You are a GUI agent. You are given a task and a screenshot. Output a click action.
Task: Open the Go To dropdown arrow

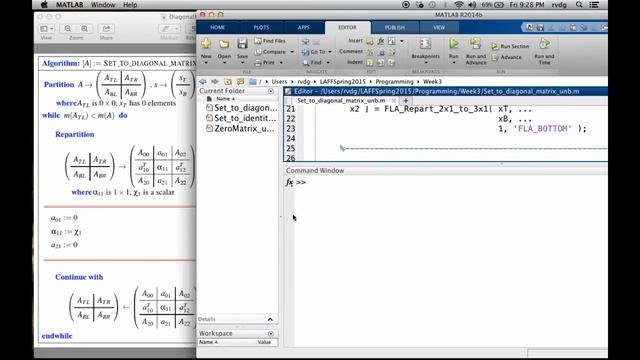pos(330,52)
